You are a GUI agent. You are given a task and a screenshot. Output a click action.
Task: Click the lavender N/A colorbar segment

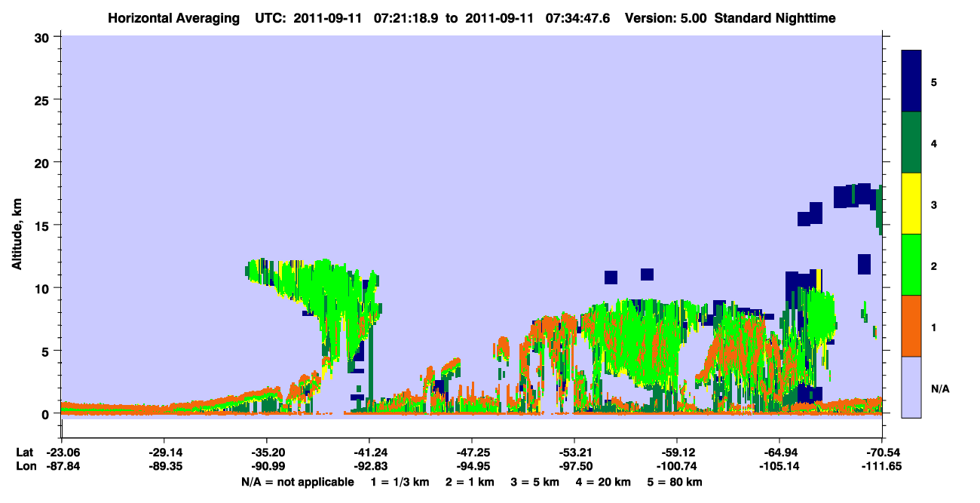(x=911, y=387)
